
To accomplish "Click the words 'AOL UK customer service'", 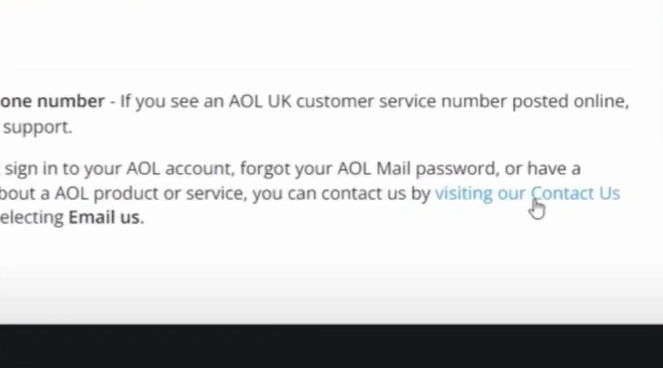I will (x=332, y=102).
